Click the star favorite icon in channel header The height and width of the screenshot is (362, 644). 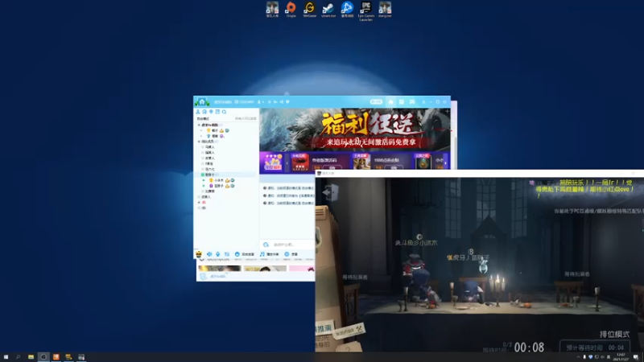[x=270, y=102]
